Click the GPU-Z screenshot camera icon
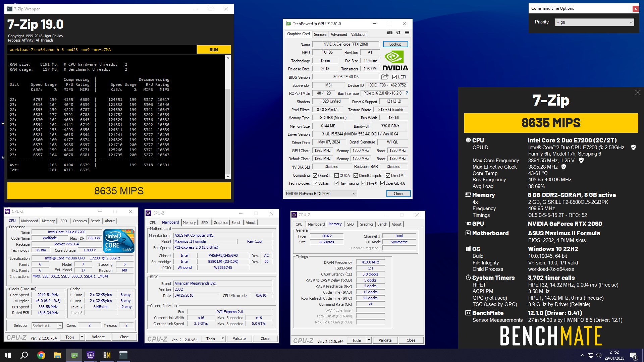The width and height of the screenshot is (644, 362). tap(389, 33)
